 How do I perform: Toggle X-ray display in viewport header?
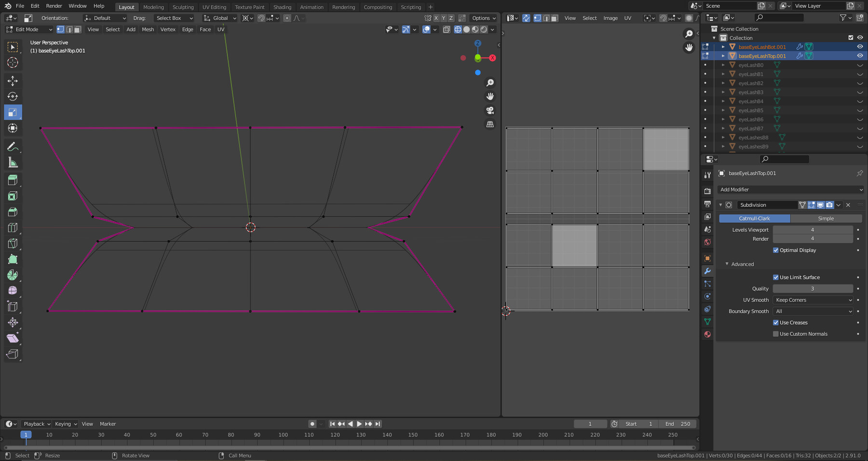pyautogui.click(x=447, y=29)
